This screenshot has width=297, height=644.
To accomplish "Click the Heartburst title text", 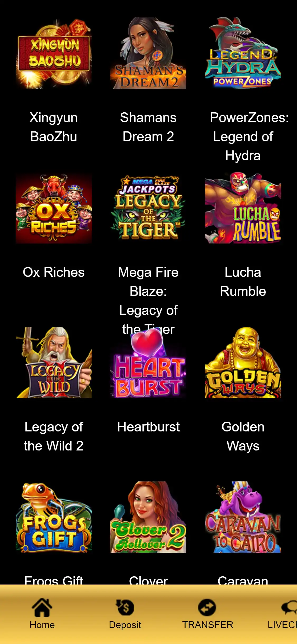I will [x=148, y=427].
